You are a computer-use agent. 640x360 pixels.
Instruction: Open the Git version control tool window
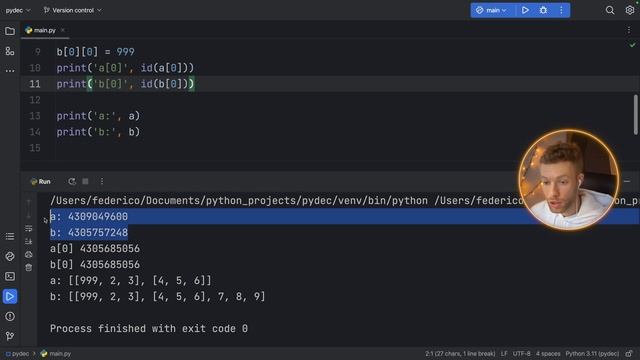coord(10,336)
